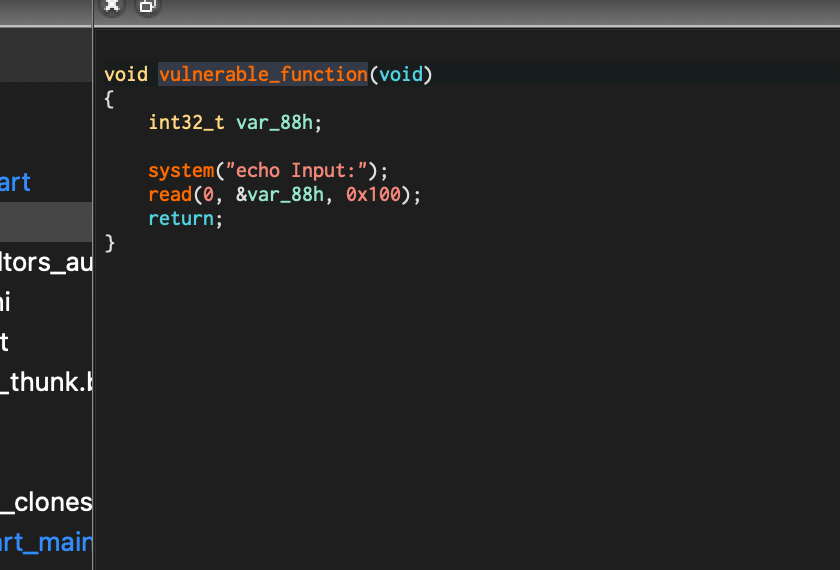The width and height of the screenshot is (840, 570).
Task: Close the decompiler dock panel
Action: [112, 5]
